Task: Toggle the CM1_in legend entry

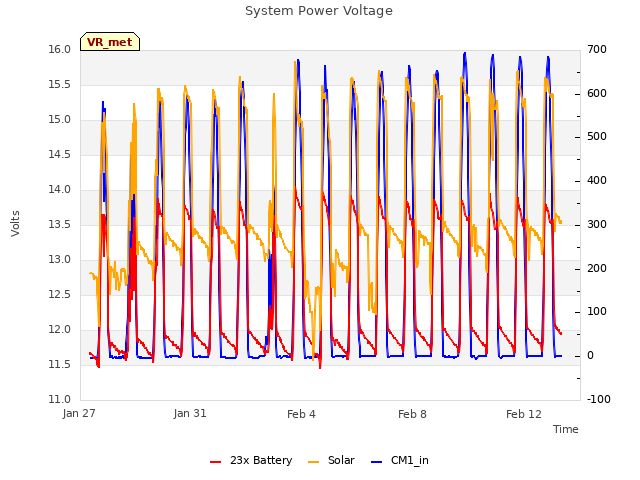Action: click(x=400, y=460)
